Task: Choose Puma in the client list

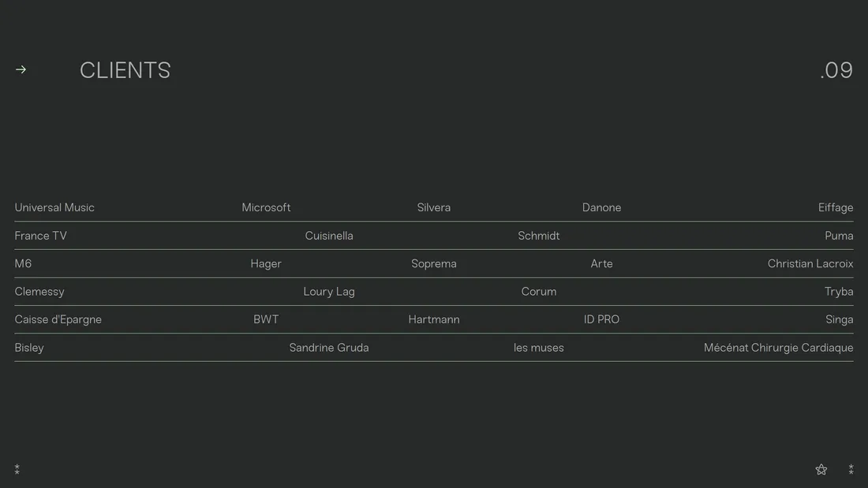Action: pos(839,236)
